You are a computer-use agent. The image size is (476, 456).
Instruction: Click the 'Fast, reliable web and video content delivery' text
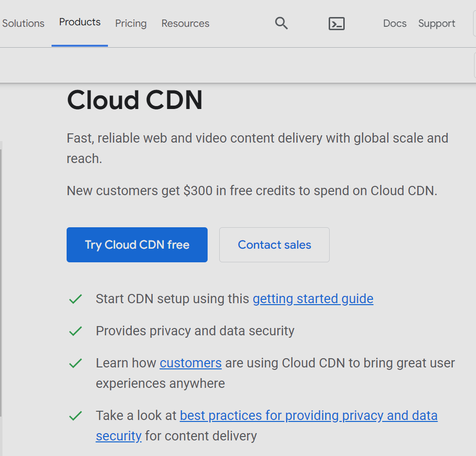[x=257, y=148]
